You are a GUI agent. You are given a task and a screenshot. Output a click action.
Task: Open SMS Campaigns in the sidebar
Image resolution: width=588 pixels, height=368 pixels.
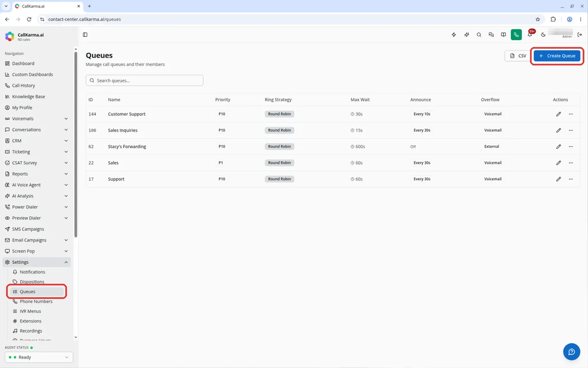click(x=37, y=229)
